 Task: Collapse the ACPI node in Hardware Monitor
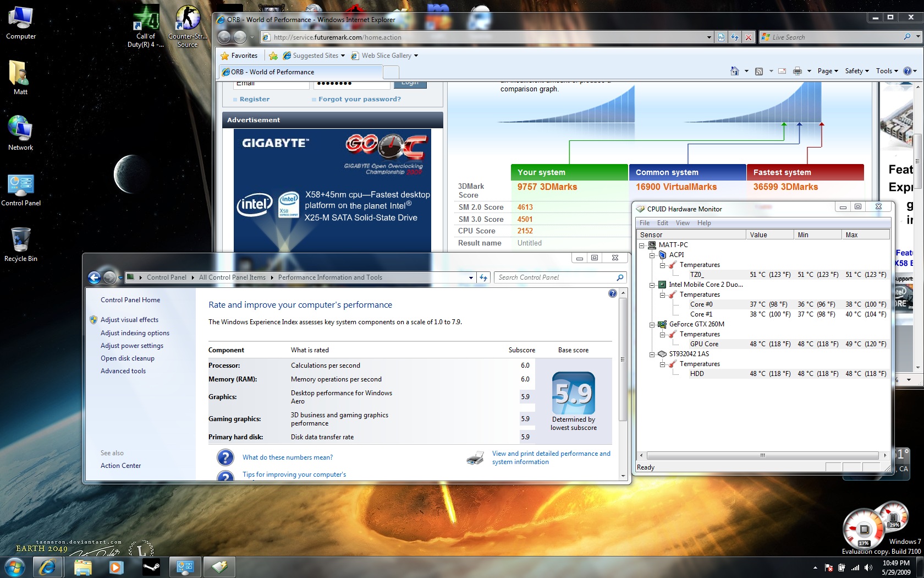[652, 255]
